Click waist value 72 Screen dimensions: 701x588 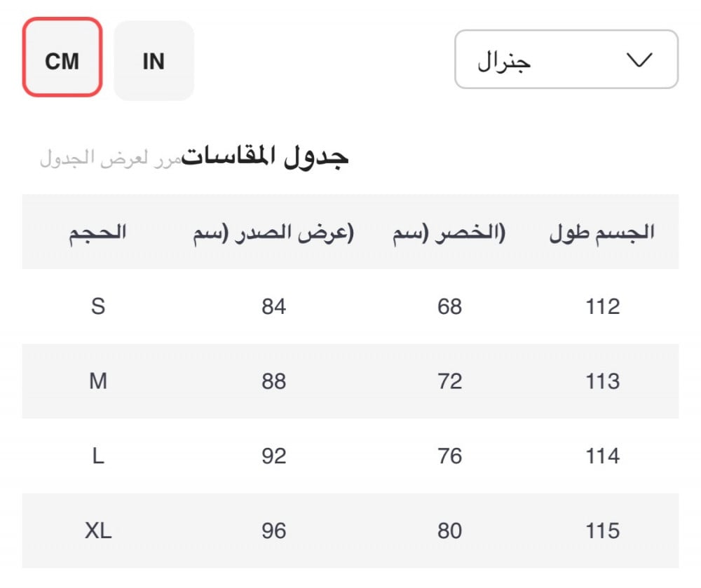click(449, 381)
